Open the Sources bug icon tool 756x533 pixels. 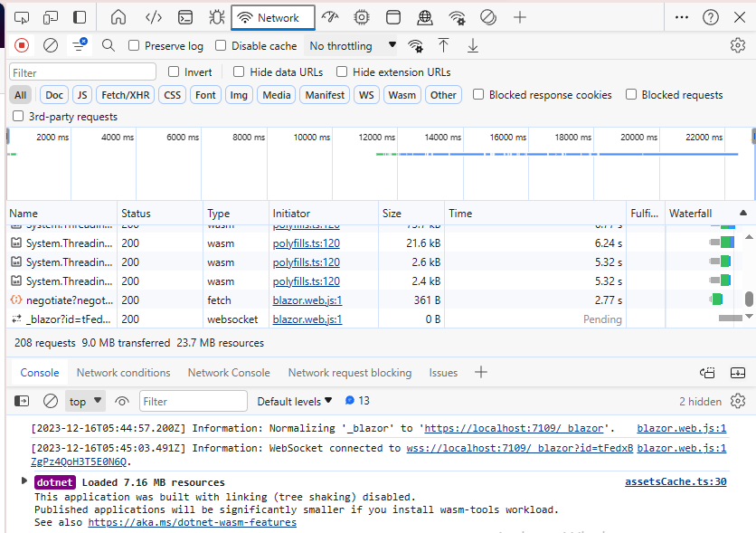[x=216, y=18]
